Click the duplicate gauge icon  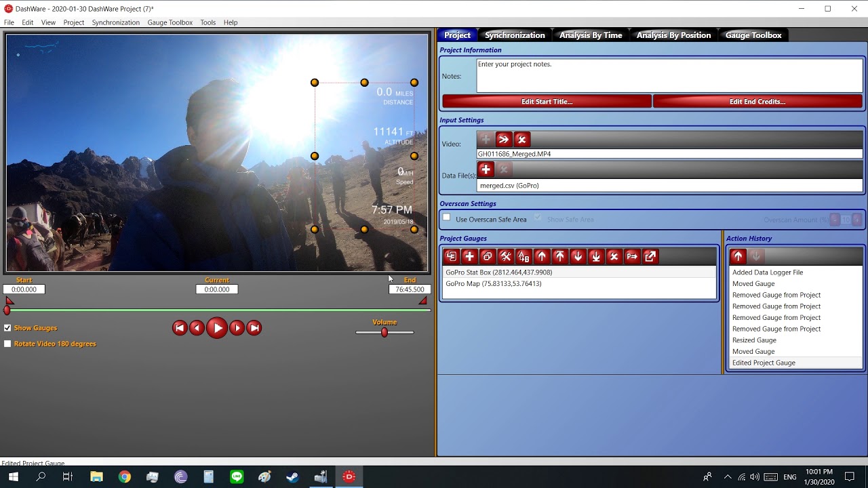click(x=487, y=256)
